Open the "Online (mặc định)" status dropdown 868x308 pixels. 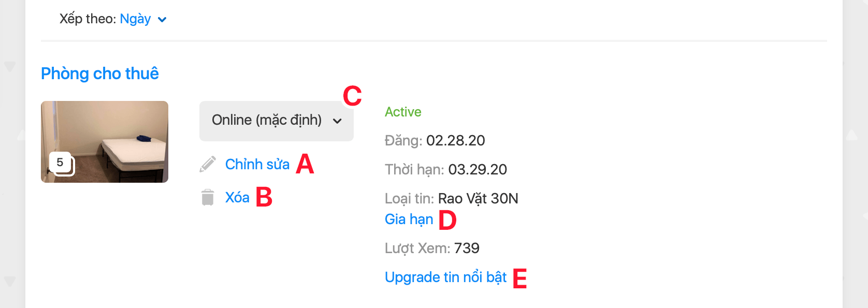click(x=276, y=121)
